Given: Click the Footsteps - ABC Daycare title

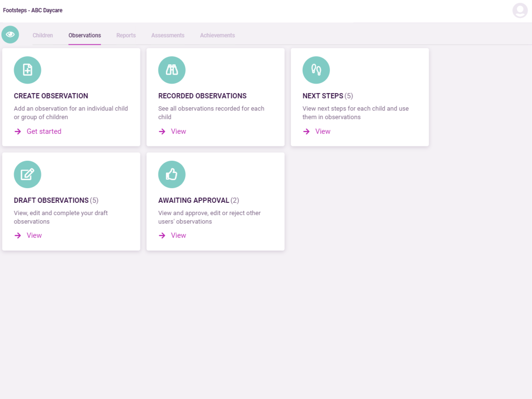Looking at the screenshot, I should tap(33, 10).
